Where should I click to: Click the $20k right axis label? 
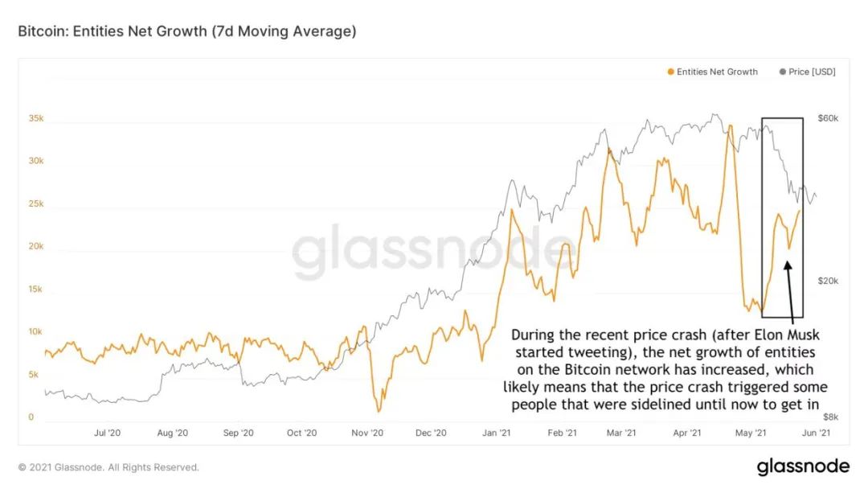pyautogui.click(x=828, y=281)
